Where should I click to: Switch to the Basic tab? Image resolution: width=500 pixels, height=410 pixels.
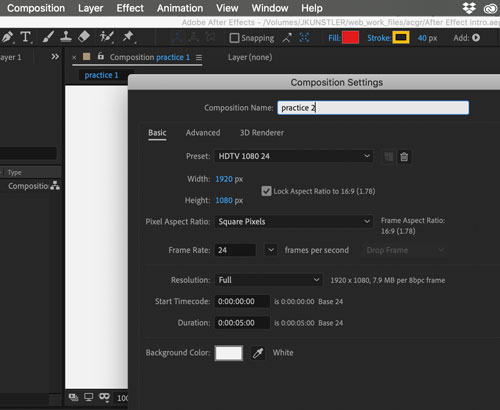(x=157, y=133)
